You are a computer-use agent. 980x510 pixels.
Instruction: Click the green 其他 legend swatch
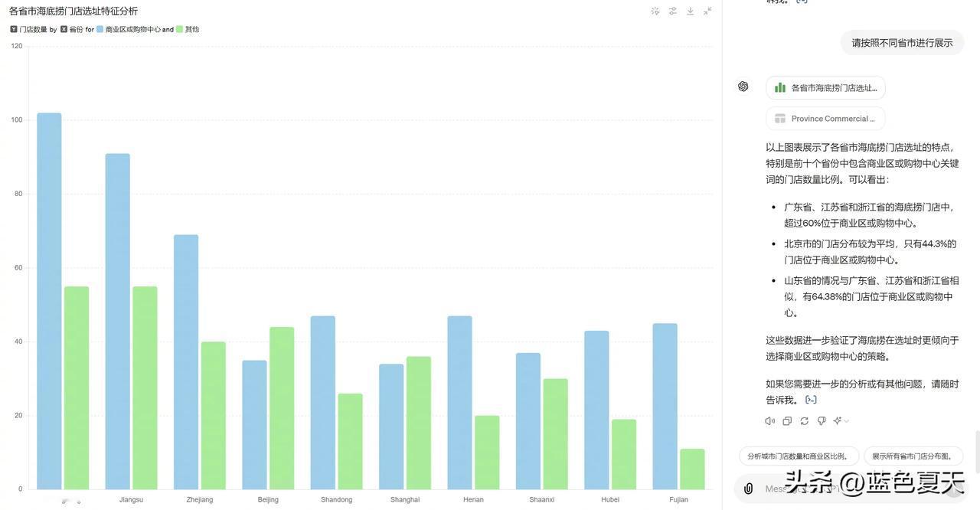[x=179, y=29]
